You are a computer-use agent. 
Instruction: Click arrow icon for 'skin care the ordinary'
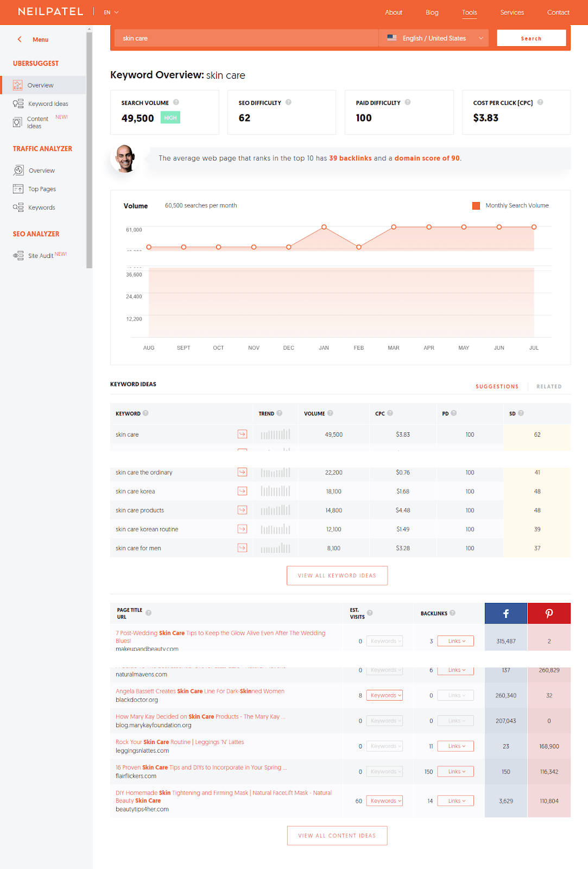coord(242,472)
